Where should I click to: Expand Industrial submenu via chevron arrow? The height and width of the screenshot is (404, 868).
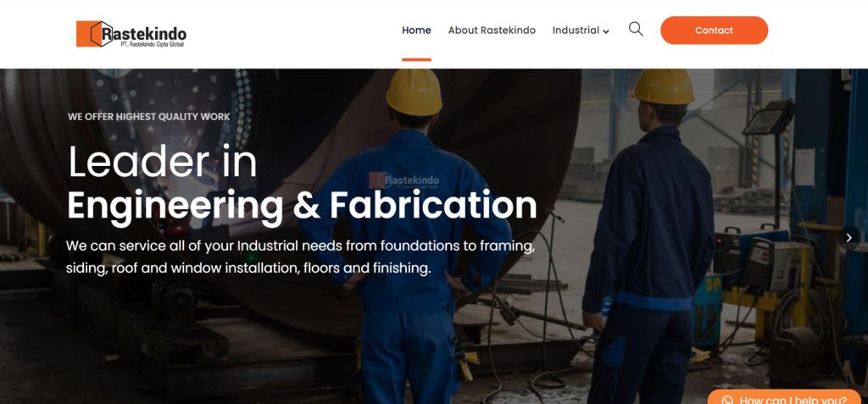pos(606,31)
